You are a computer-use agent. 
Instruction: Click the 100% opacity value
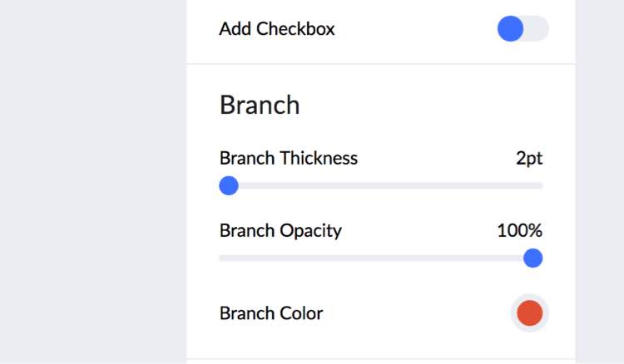pyautogui.click(x=520, y=230)
